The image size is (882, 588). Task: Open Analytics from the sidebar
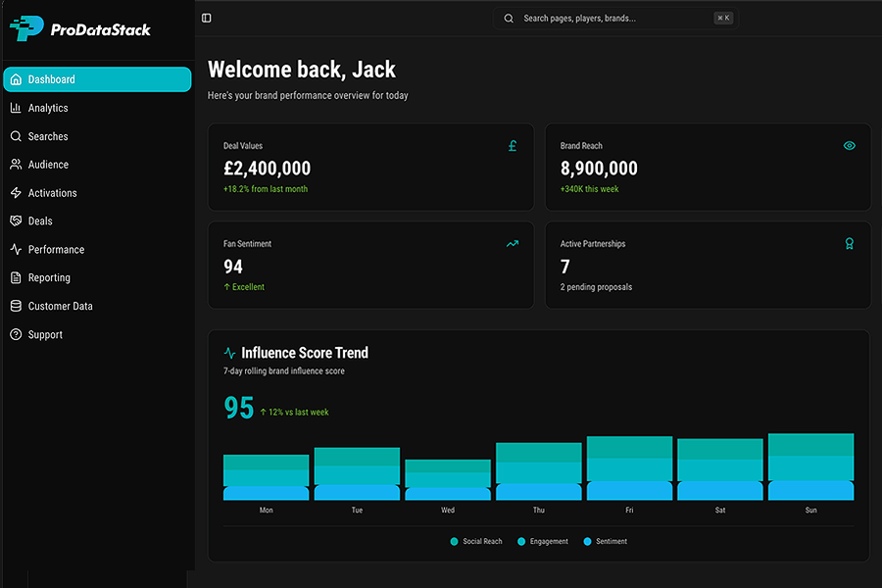pos(48,108)
